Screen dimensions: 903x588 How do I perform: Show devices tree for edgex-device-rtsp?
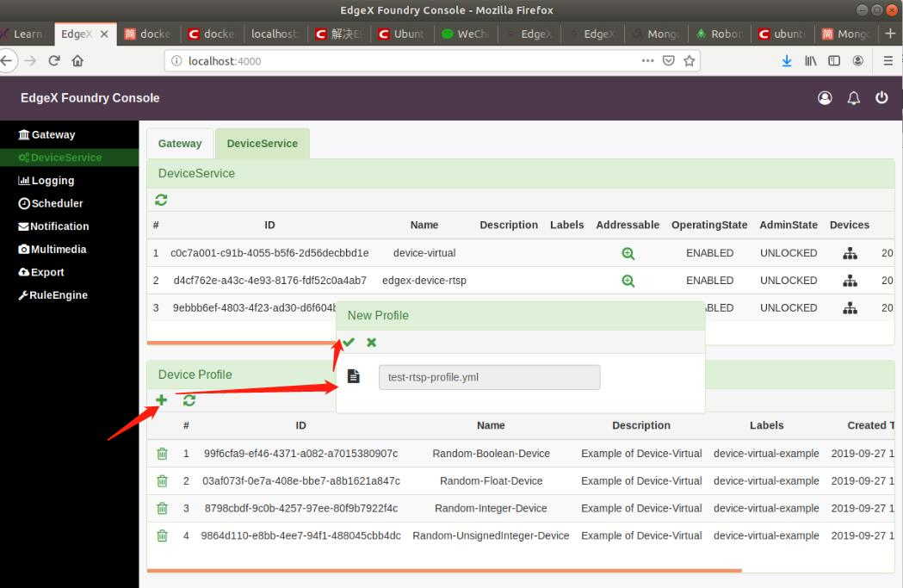[x=850, y=281]
